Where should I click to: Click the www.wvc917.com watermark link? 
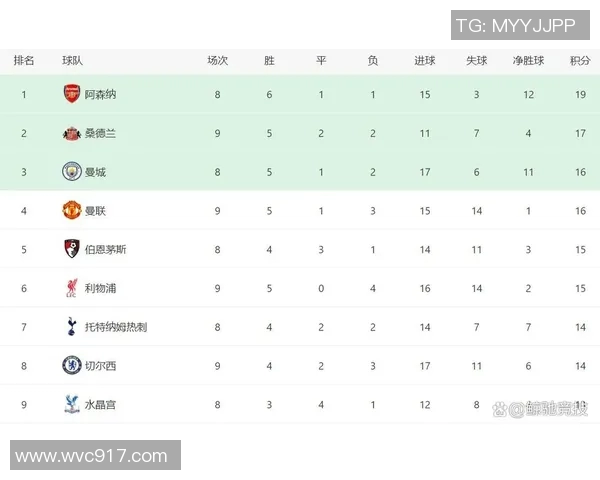(92, 456)
